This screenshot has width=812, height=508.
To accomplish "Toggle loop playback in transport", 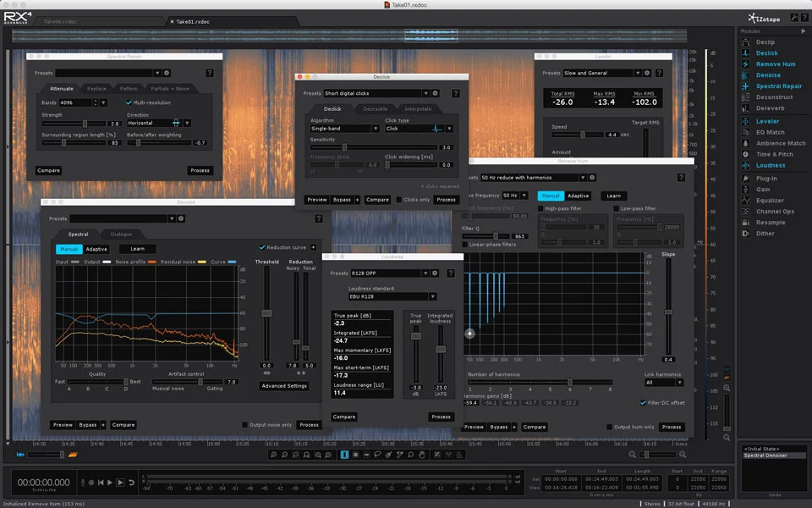I will (x=132, y=483).
